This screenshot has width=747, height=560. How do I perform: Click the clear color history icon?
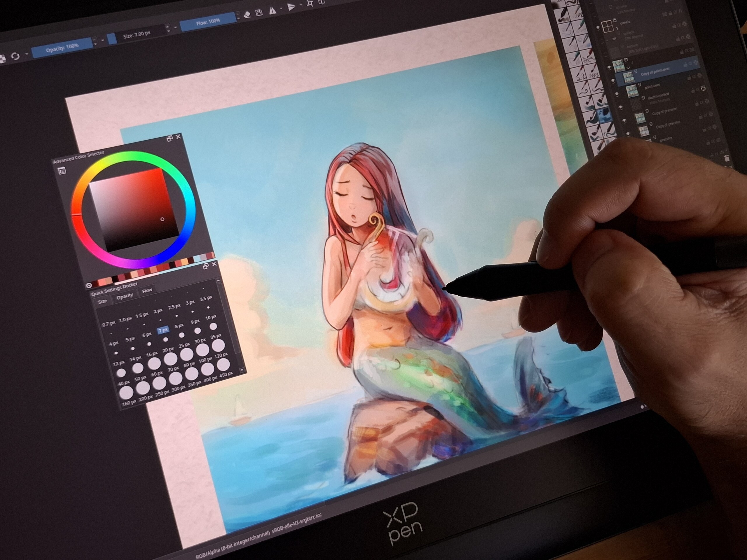89,285
